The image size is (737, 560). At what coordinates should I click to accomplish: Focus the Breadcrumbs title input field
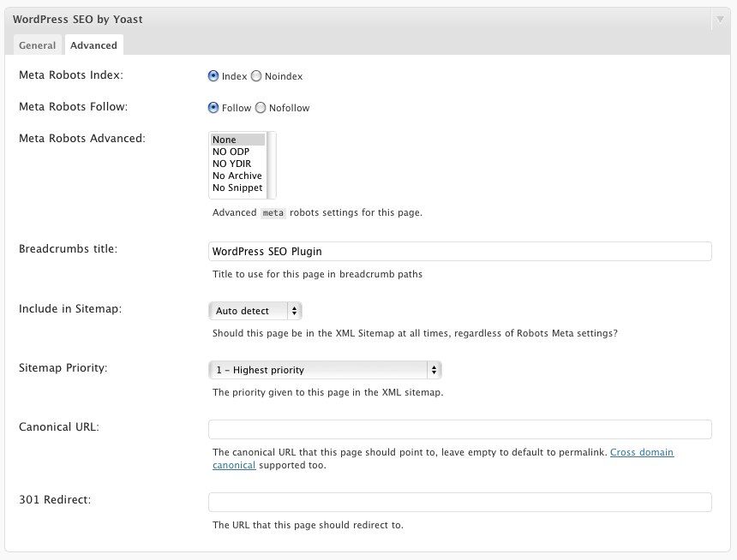coord(459,252)
